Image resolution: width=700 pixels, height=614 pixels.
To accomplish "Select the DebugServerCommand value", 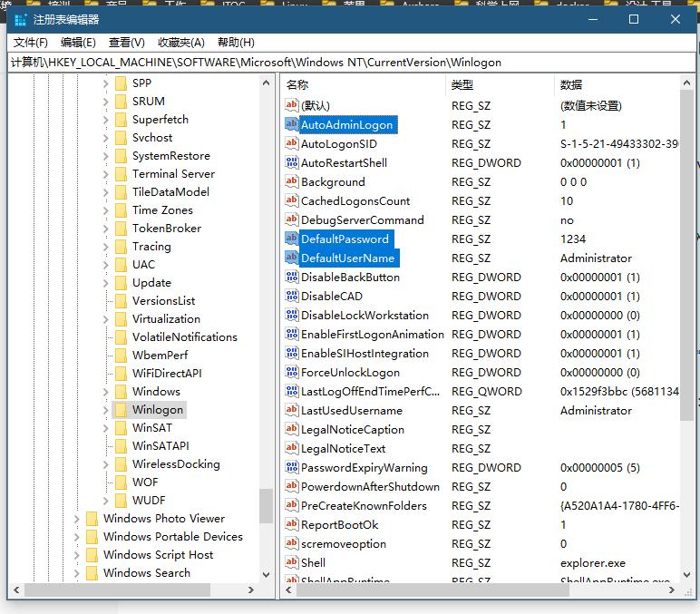I will tap(362, 220).
